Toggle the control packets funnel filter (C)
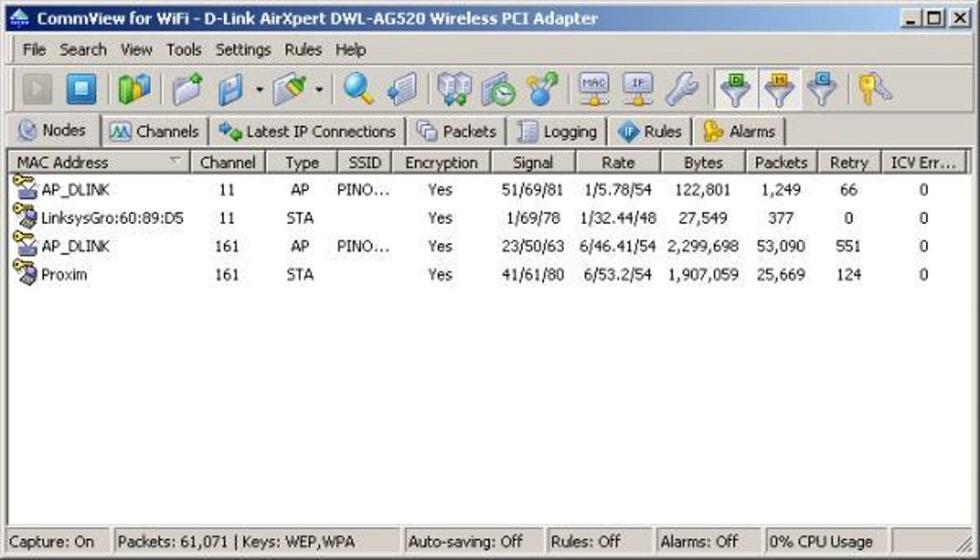This screenshot has width=980, height=560. pyautogui.click(x=821, y=88)
